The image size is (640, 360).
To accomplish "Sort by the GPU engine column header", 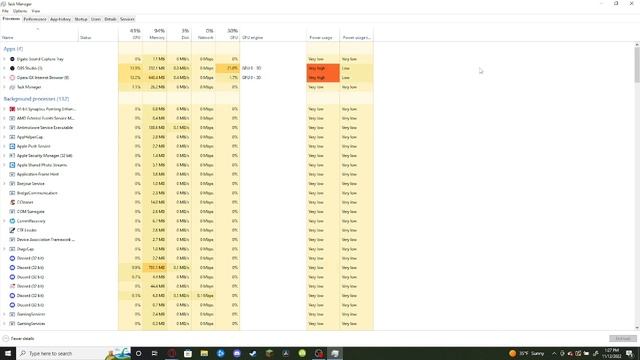I will tap(273, 34).
